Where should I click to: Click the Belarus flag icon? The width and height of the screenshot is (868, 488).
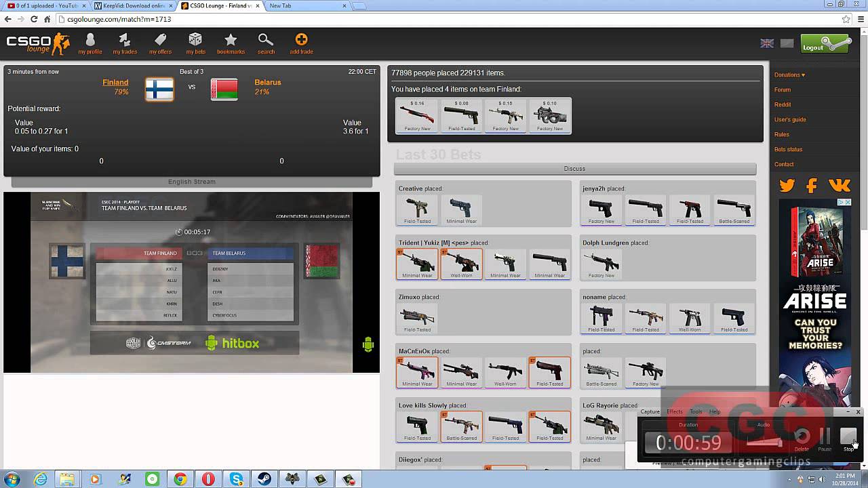224,89
